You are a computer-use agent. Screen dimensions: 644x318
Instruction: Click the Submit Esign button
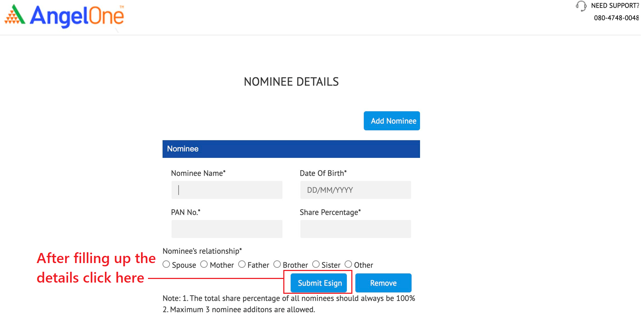(319, 283)
